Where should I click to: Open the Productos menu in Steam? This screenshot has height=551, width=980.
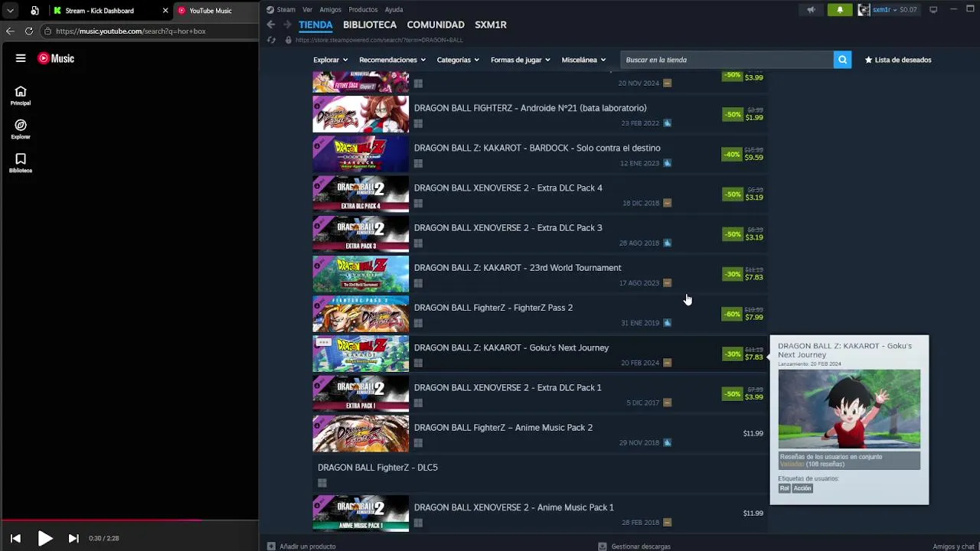click(x=363, y=10)
